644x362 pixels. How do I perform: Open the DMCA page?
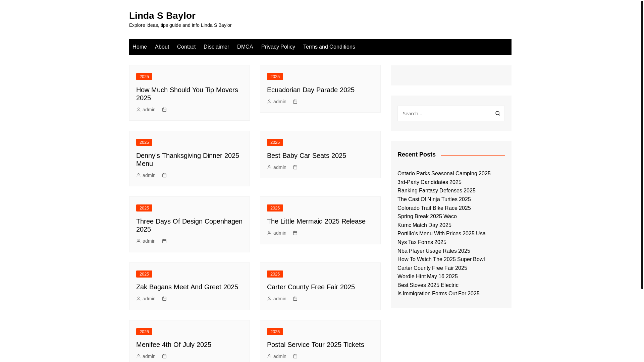[x=245, y=47]
